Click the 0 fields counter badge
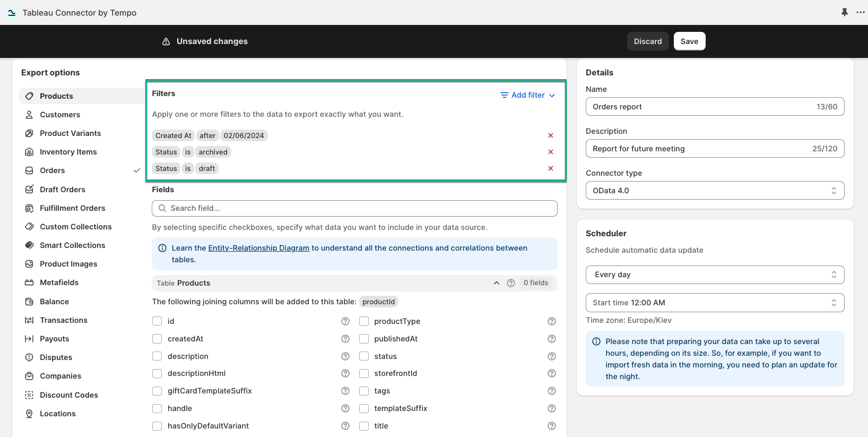This screenshot has height=437, width=868. pos(536,283)
